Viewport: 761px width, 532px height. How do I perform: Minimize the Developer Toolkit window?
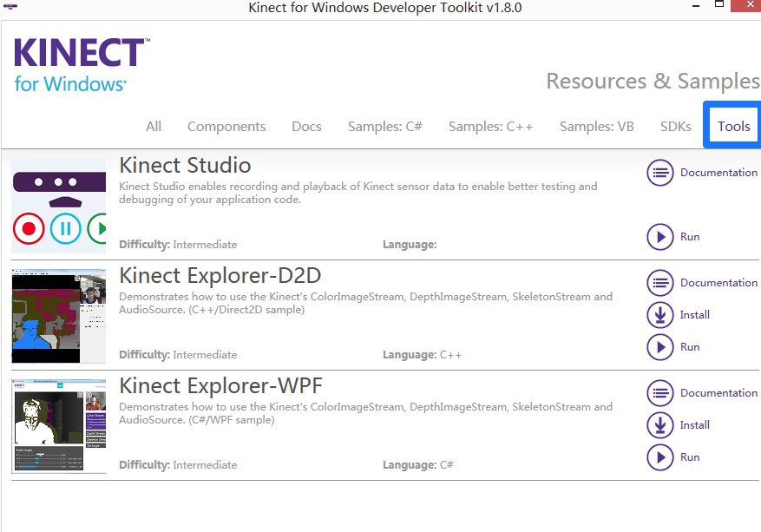[696, 6]
